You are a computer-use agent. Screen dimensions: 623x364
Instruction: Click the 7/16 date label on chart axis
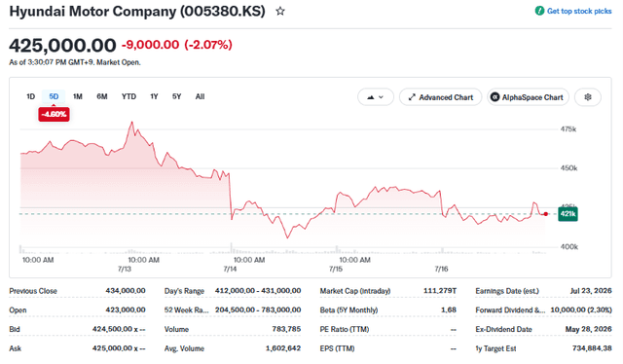pyautogui.click(x=441, y=269)
